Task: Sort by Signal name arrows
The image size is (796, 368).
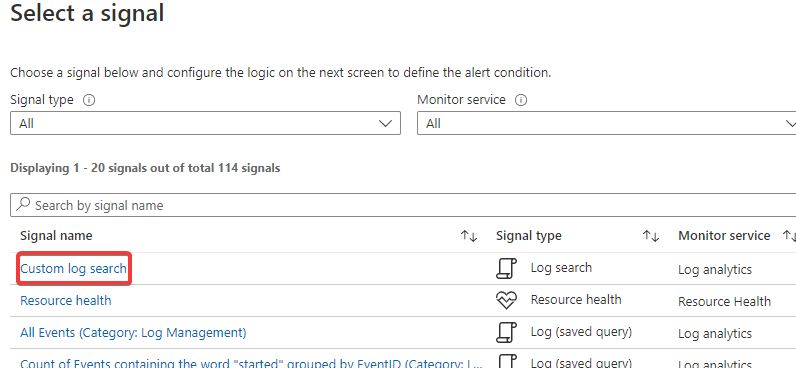Action: tap(469, 236)
